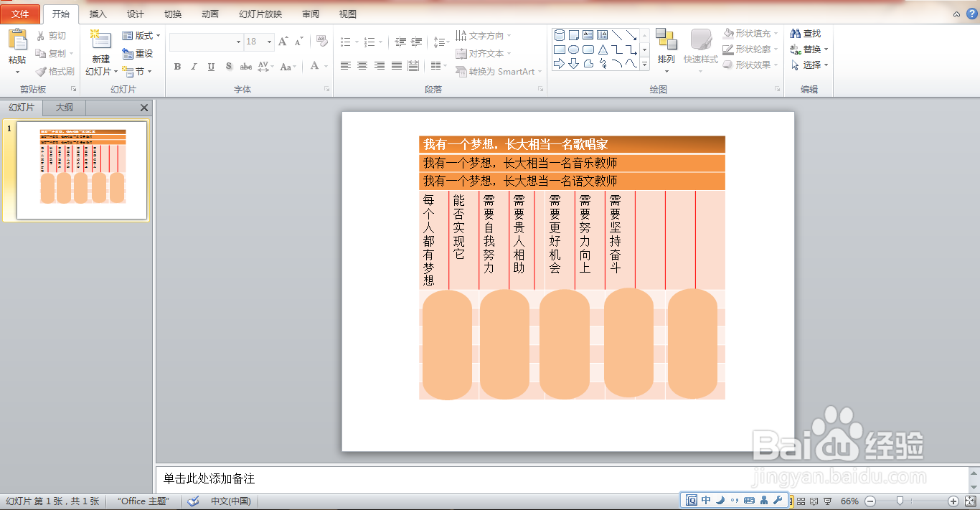
Task: Open line spacing options
Action: tap(442, 42)
